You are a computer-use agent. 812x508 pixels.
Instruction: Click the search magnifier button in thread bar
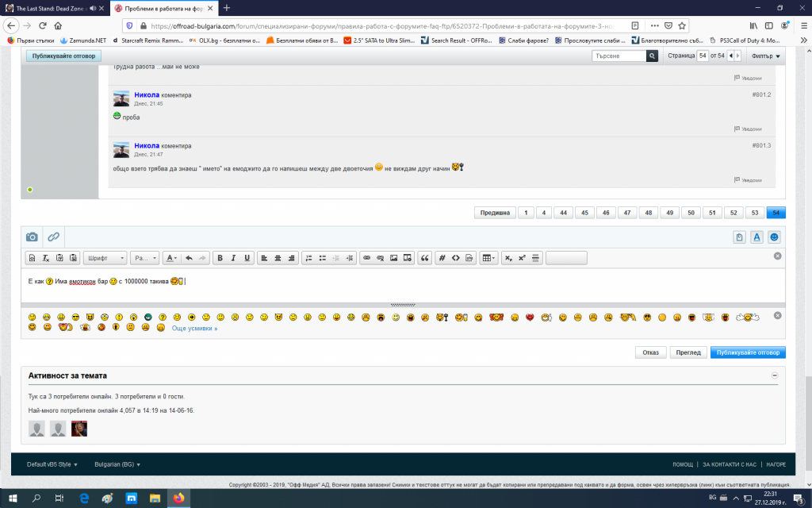coord(652,56)
